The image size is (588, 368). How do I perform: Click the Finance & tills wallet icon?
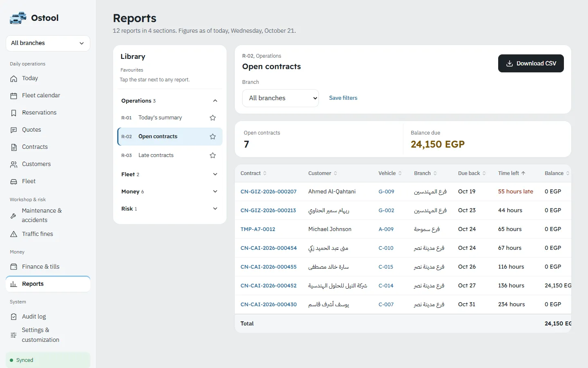click(14, 267)
